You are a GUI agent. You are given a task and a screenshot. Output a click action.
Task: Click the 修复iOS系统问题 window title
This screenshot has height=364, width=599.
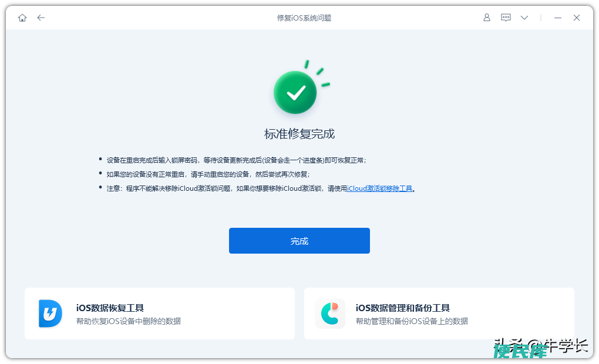[304, 18]
